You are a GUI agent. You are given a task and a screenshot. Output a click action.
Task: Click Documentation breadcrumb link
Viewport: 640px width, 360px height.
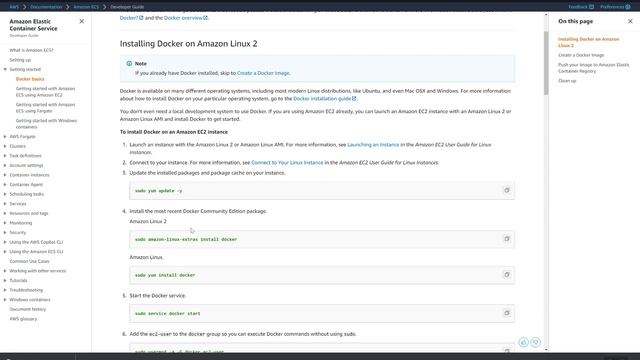coord(46,7)
